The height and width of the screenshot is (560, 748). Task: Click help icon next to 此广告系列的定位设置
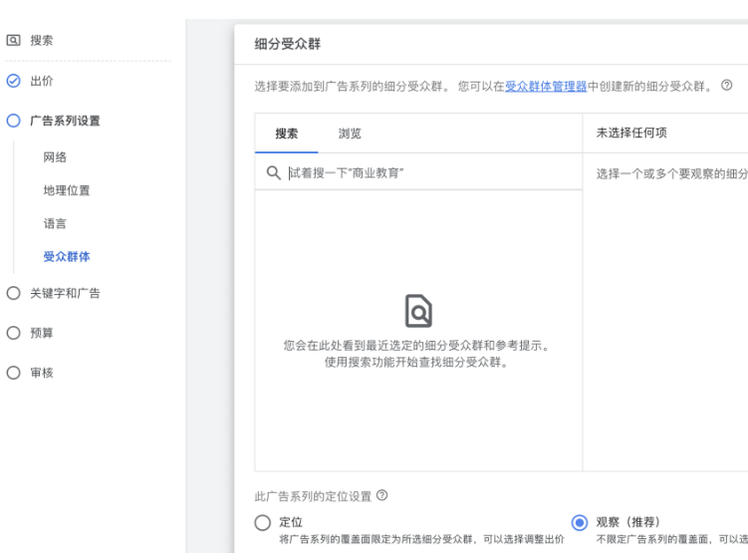click(x=382, y=496)
